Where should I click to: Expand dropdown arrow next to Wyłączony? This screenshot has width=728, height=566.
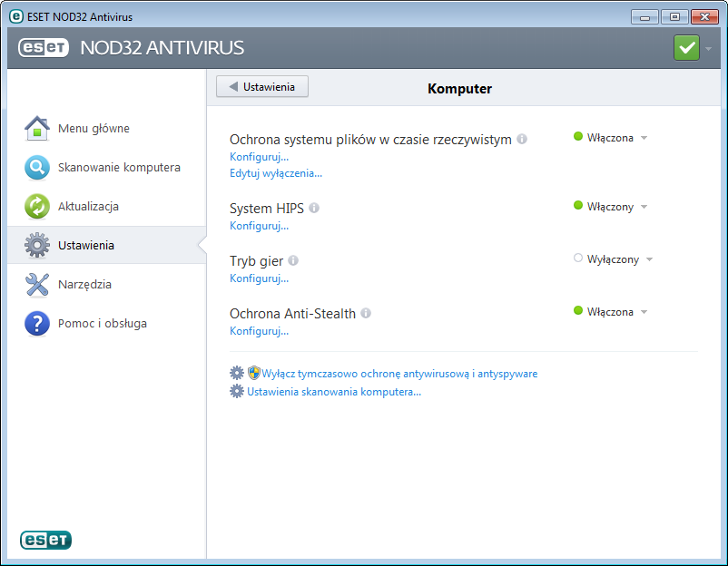pyautogui.click(x=650, y=259)
